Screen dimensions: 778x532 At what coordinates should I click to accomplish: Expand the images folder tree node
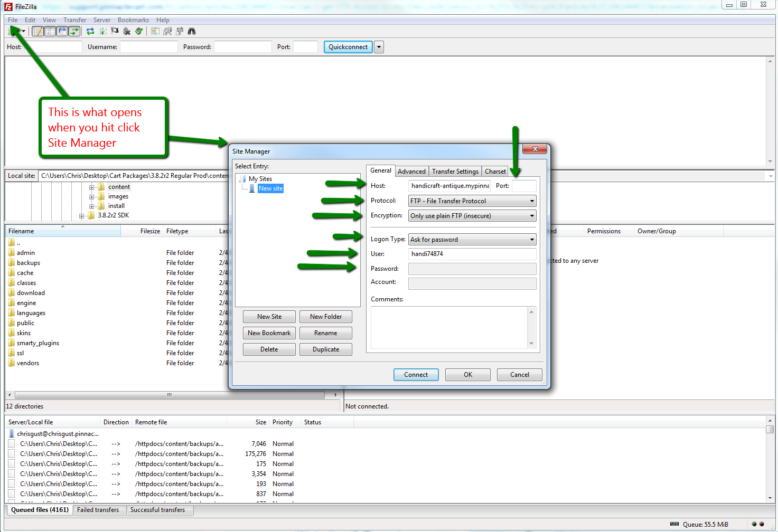click(91, 197)
